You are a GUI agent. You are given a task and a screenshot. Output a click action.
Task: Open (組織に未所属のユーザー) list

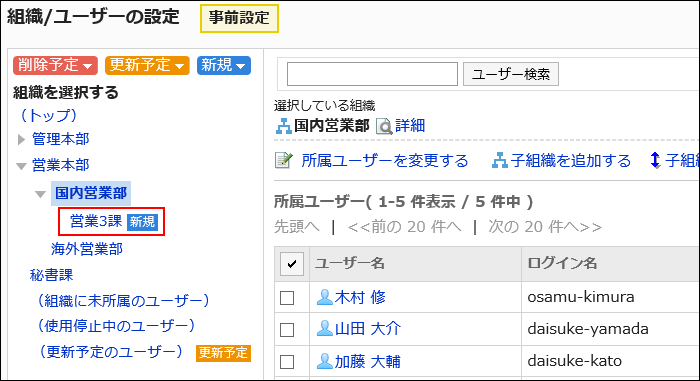point(123,301)
